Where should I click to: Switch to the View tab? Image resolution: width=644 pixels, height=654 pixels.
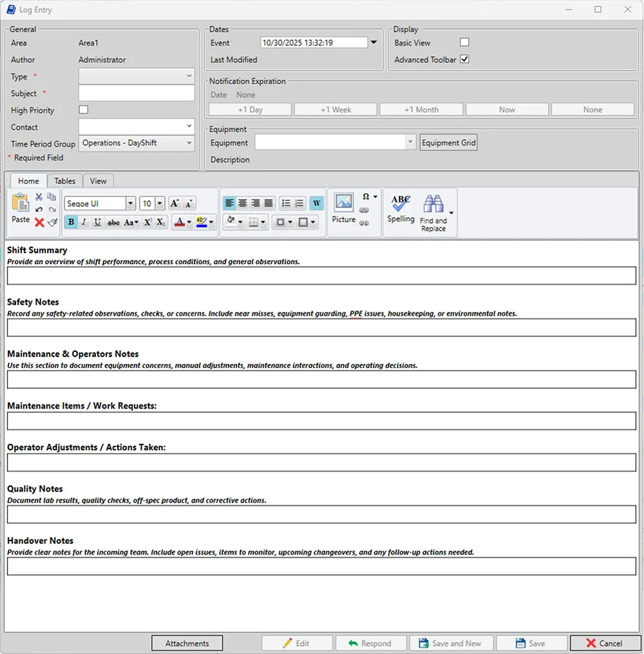tap(98, 180)
